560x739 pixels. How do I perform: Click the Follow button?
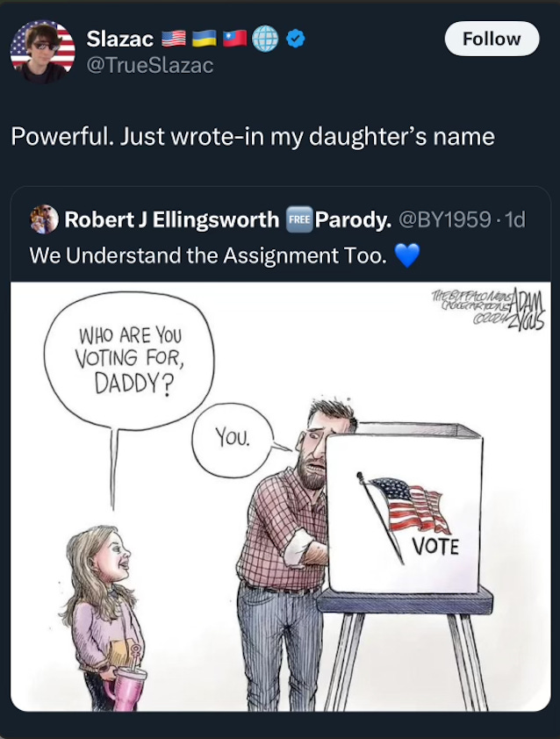[x=492, y=39]
